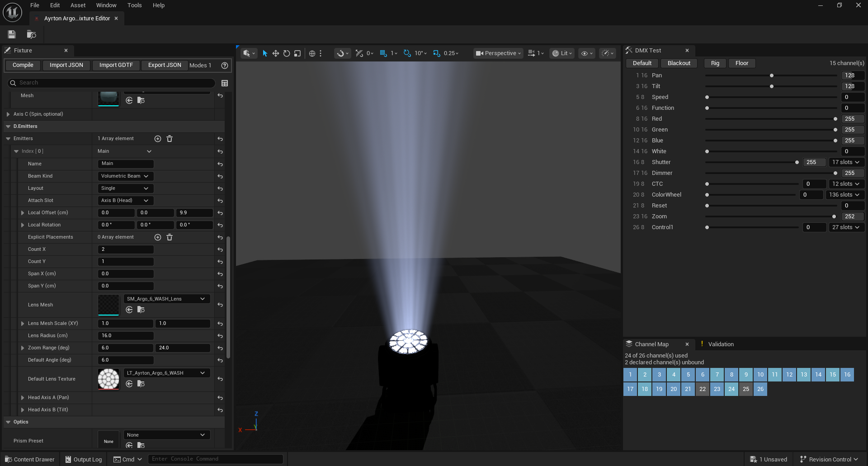868x466 pixels.
Task: Open the Beam Kind dropdown
Action: (126, 176)
